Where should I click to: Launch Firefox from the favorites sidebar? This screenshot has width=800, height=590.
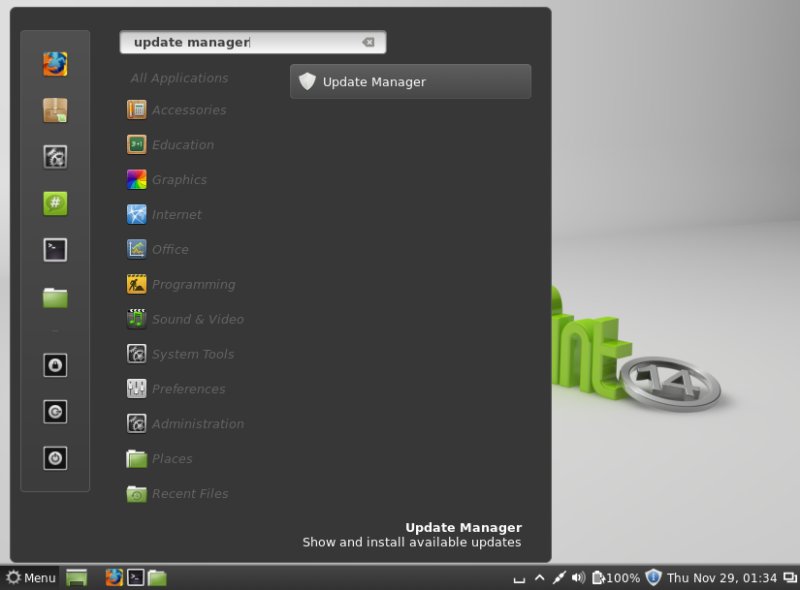pos(55,64)
